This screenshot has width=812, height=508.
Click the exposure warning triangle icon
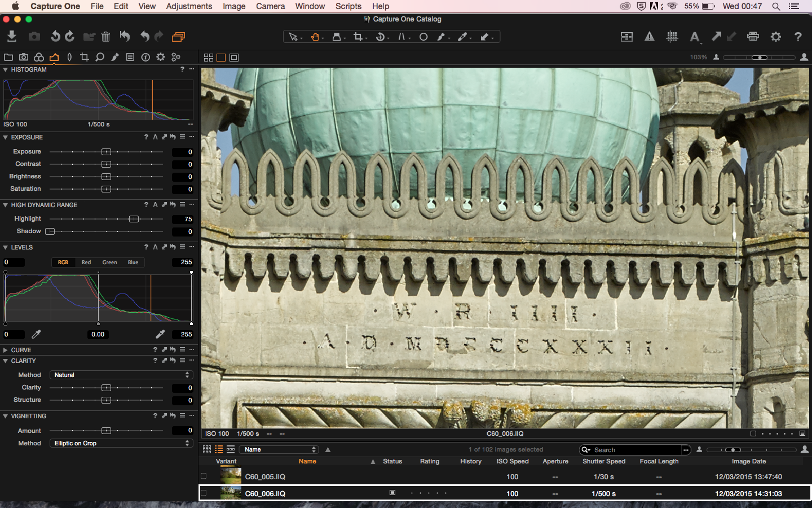click(x=650, y=37)
